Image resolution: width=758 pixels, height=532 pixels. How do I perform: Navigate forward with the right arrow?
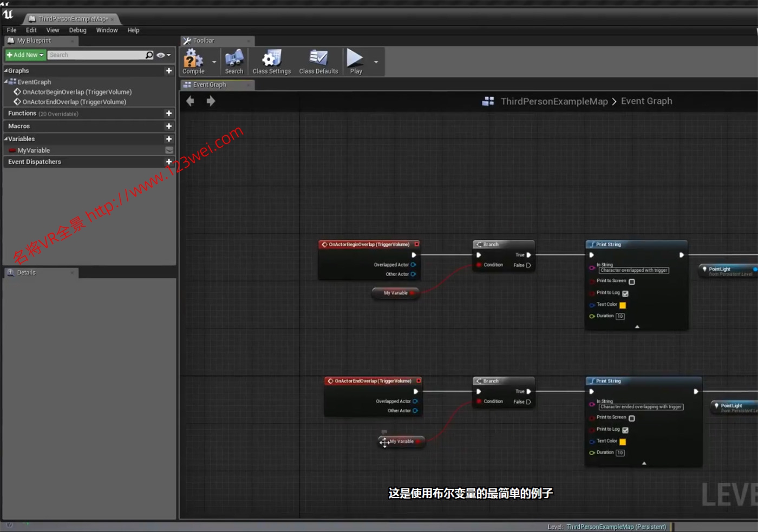tap(211, 101)
